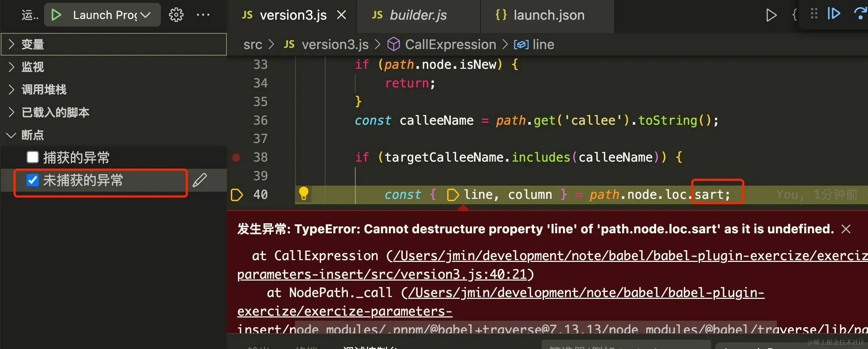Click line number 40 in the gutter

click(261, 195)
